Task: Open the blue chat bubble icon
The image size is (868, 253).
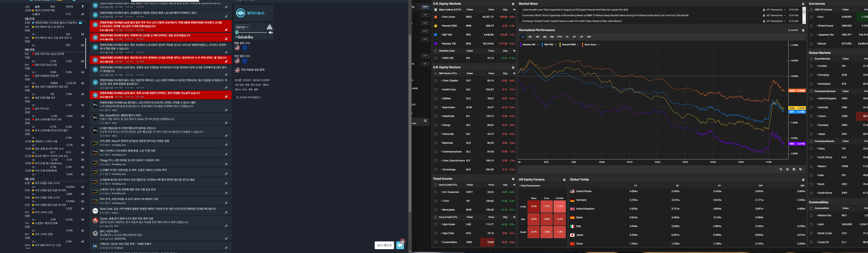Action: coord(400,245)
